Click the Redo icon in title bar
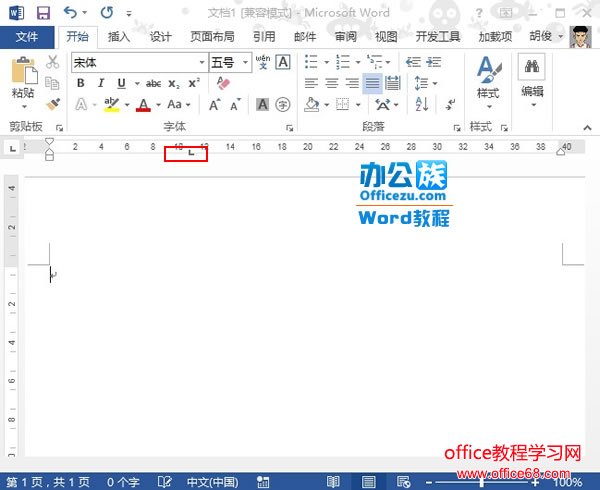Screen dimensions: 600x490 click(107, 13)
